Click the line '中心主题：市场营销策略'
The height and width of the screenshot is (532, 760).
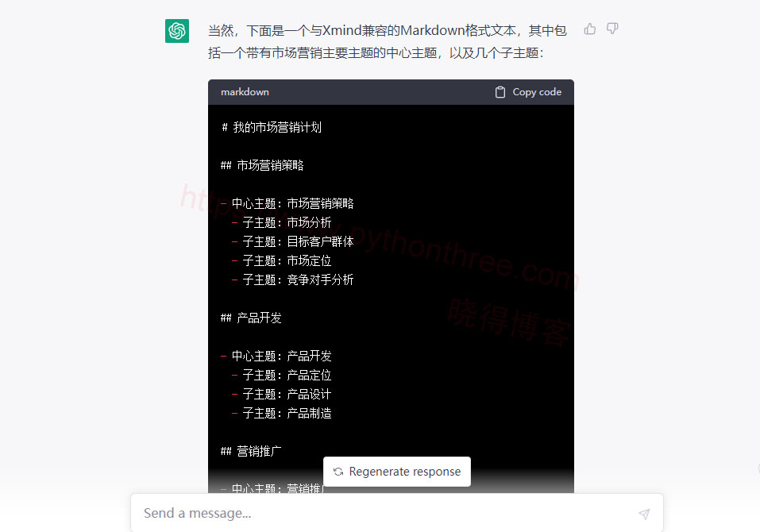coord(293,203)
